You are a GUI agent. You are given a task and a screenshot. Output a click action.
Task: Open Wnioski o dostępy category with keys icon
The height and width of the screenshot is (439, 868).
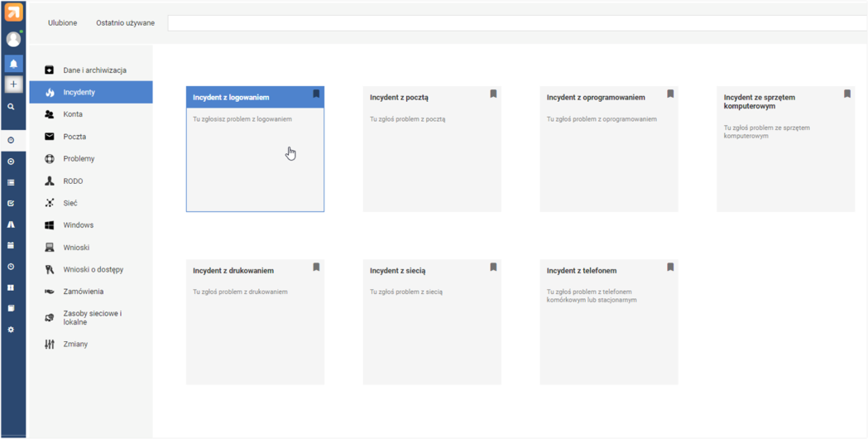point(91,269)
